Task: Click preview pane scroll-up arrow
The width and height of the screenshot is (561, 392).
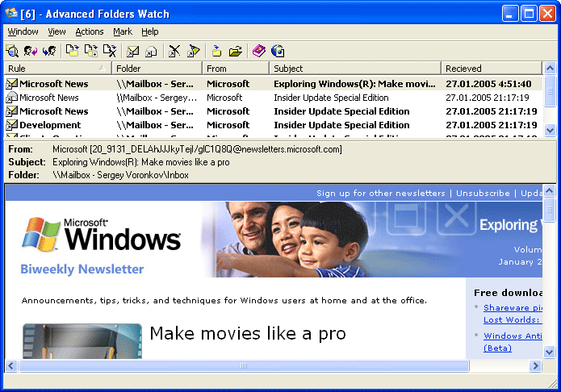Action: tap(549, 190)
